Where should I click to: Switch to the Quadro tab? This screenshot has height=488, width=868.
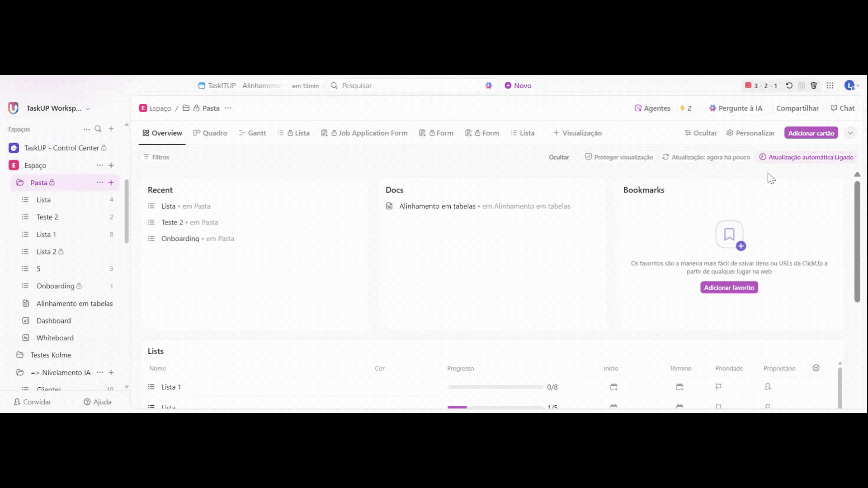[210, 133]
